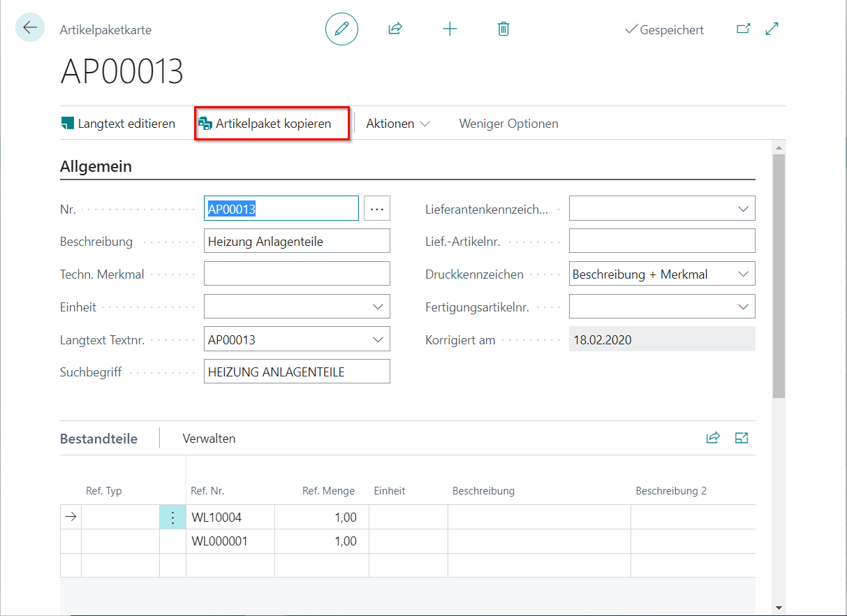Click Artikelpaket kopieren
This screenshot has height=616, width=847.
click(272, 124)
